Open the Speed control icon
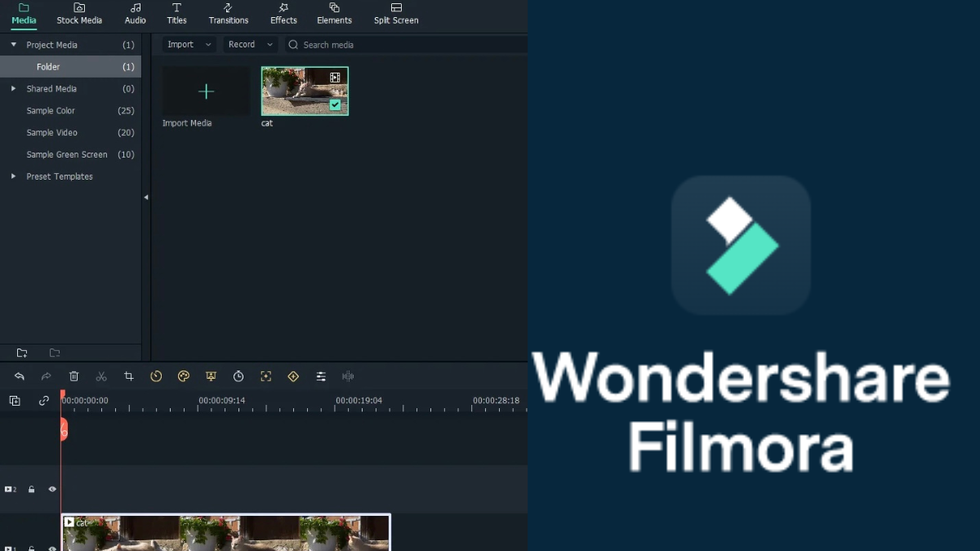 tap(156, 376)
